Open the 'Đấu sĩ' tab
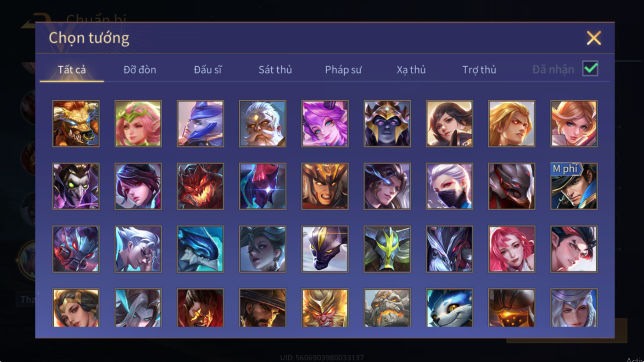This screenshot has width=644, height=362. 207,69
